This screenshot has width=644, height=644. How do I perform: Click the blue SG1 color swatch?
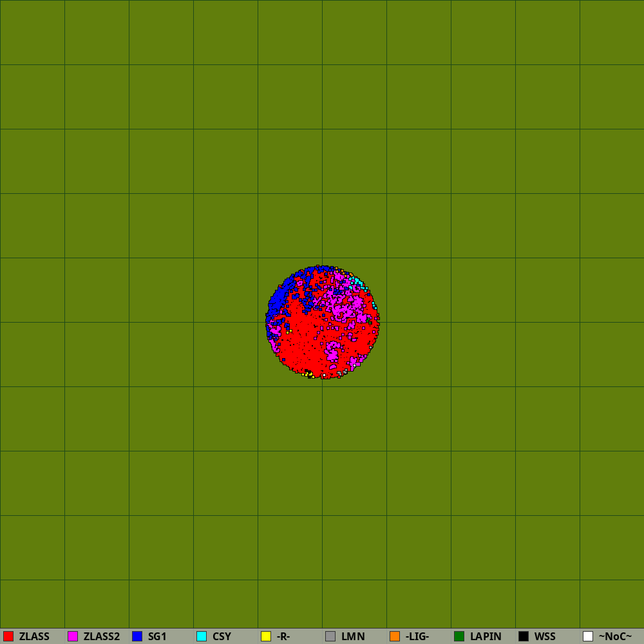pos(137,636)
